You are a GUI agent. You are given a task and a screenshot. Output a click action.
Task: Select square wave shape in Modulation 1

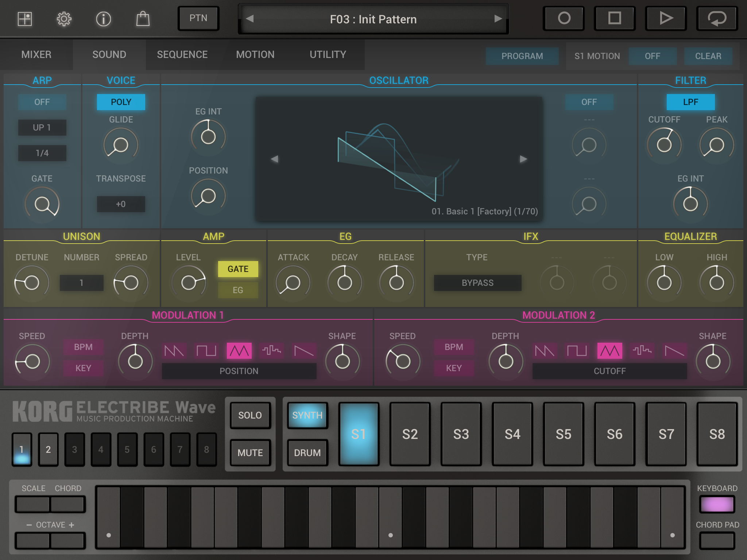click(206, 351)
